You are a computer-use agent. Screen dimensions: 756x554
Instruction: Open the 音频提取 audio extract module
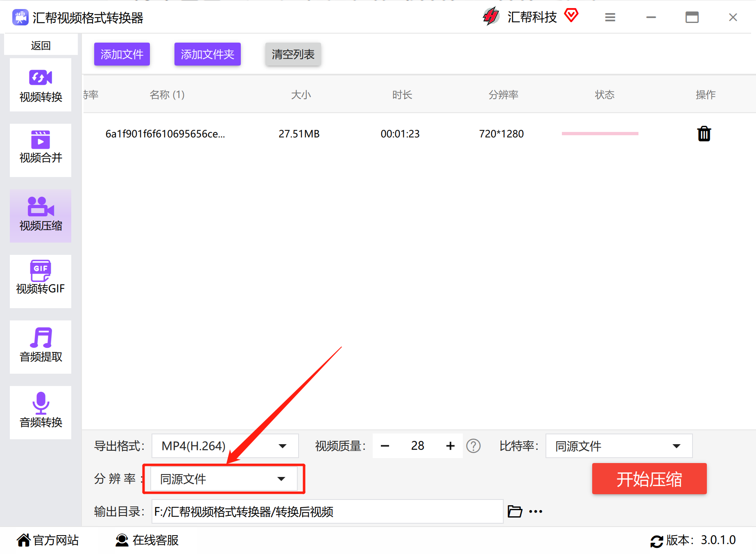pos(41,347)
